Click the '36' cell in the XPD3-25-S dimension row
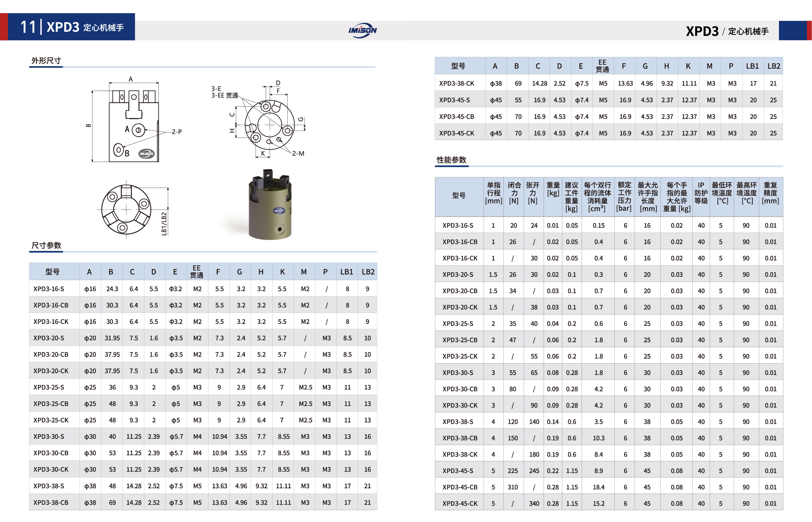 pos(112,387)
